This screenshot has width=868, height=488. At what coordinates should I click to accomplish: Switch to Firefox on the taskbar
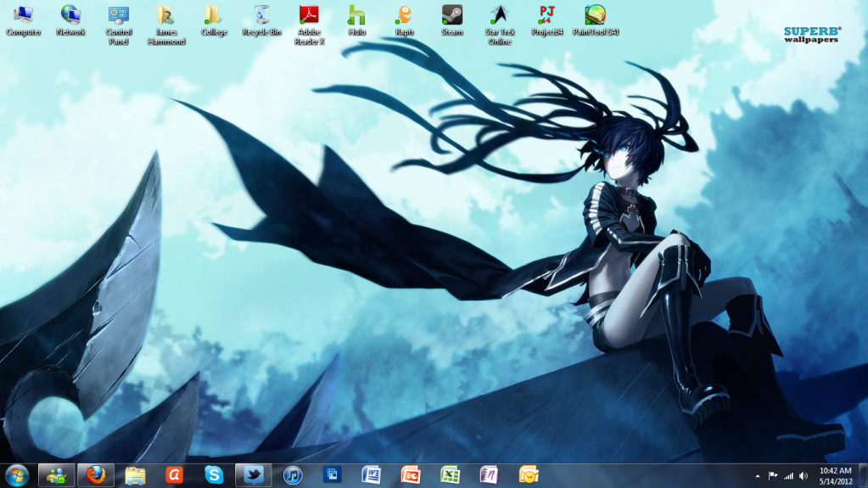(95, 475)
